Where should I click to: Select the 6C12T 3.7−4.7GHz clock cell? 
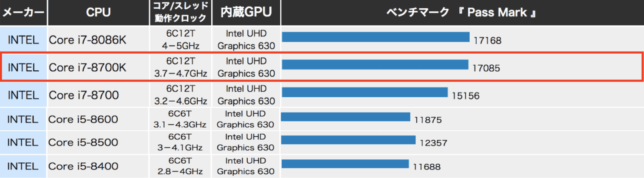[181, 67]
